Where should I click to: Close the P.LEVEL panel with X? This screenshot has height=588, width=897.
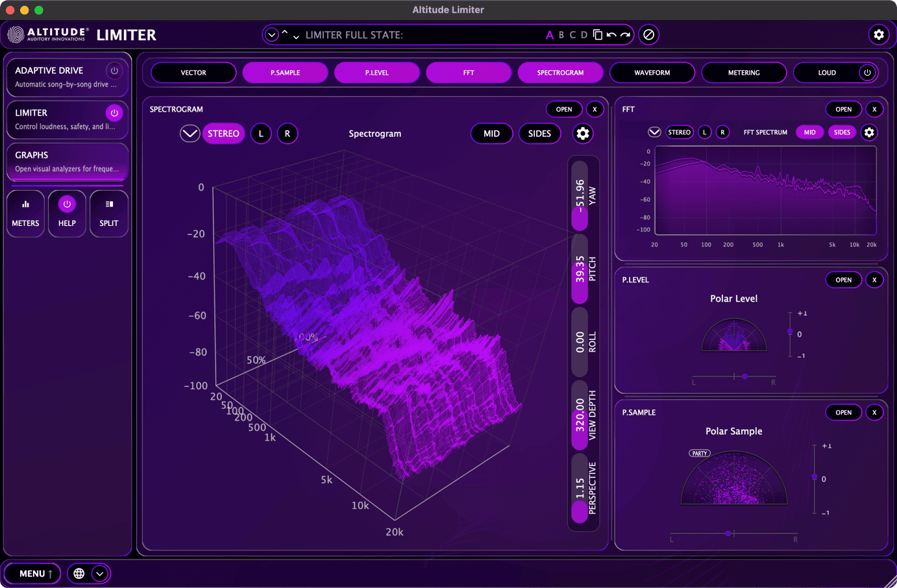click(x=874, y=280)
